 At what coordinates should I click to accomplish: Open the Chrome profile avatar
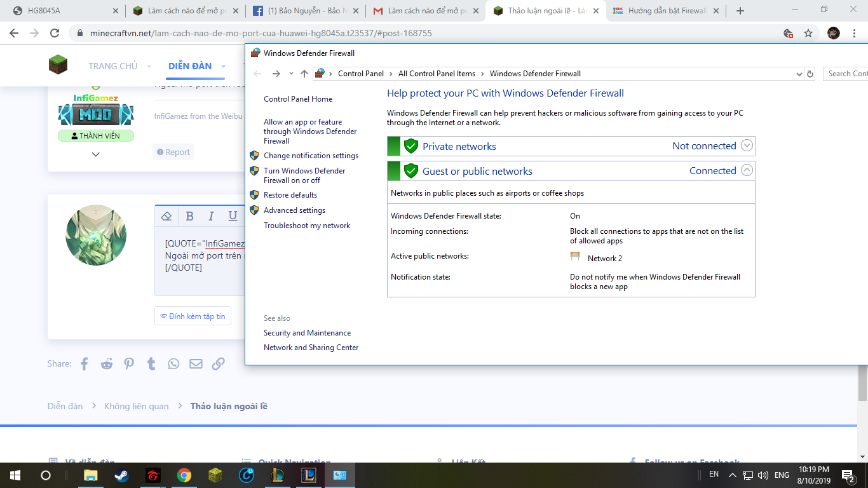pyautogui.click(x=834, y=33)
